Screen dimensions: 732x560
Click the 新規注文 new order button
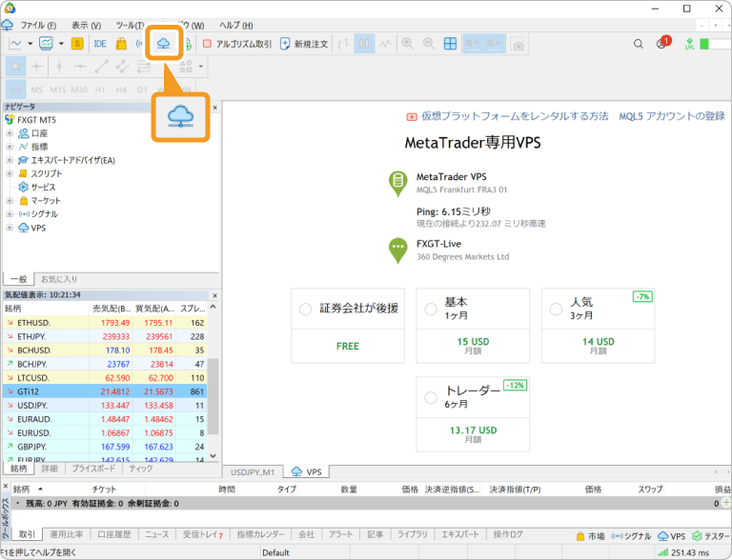[304, 44]
